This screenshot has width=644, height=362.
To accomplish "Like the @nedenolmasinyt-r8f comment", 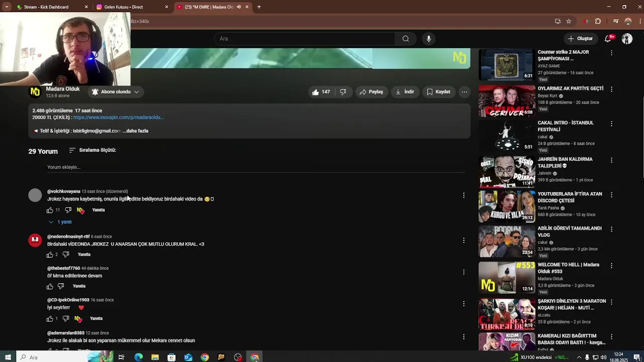I will (x=50, y=255).
